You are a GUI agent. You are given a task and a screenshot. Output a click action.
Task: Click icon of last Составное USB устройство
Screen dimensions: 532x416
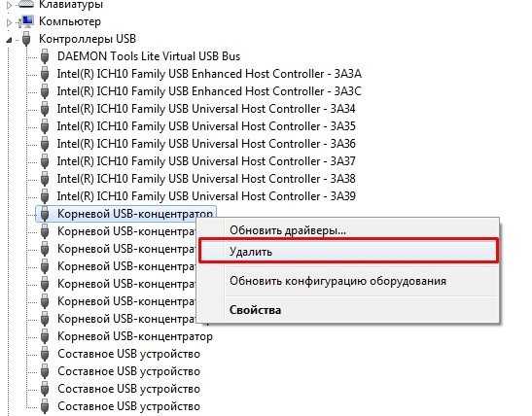pyautogui.click(x=45, y=406)
